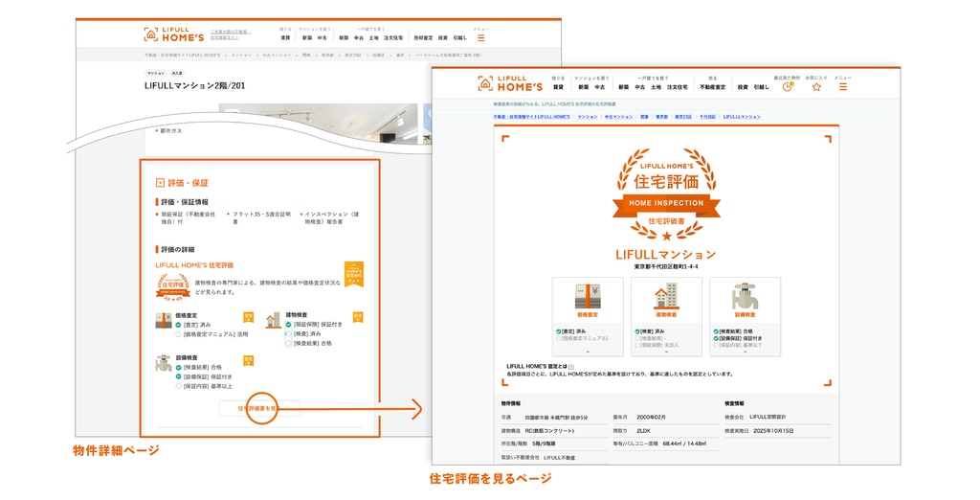Open the recently viewed properties clock icon
The height and width of the screenshot is (500, 980).
pyautogui.click(x=787, y=86)
